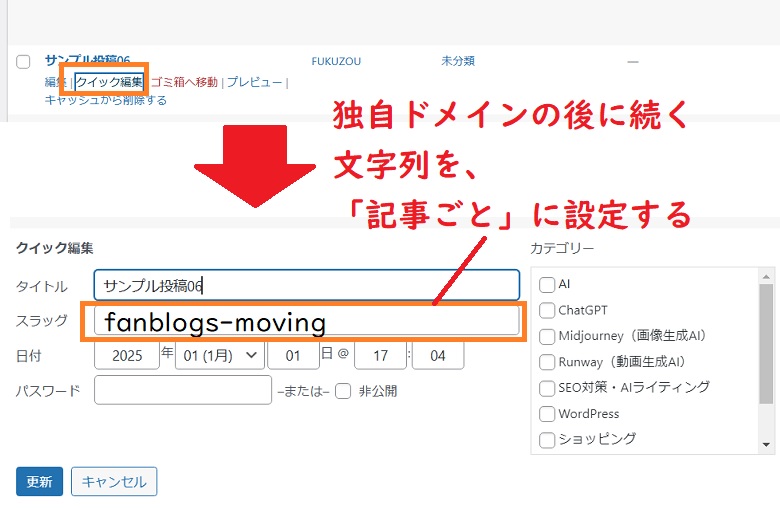The height and width of the screenshot is (508, 780).
Task: Click the 日付 label
Action: click(29, 356)
